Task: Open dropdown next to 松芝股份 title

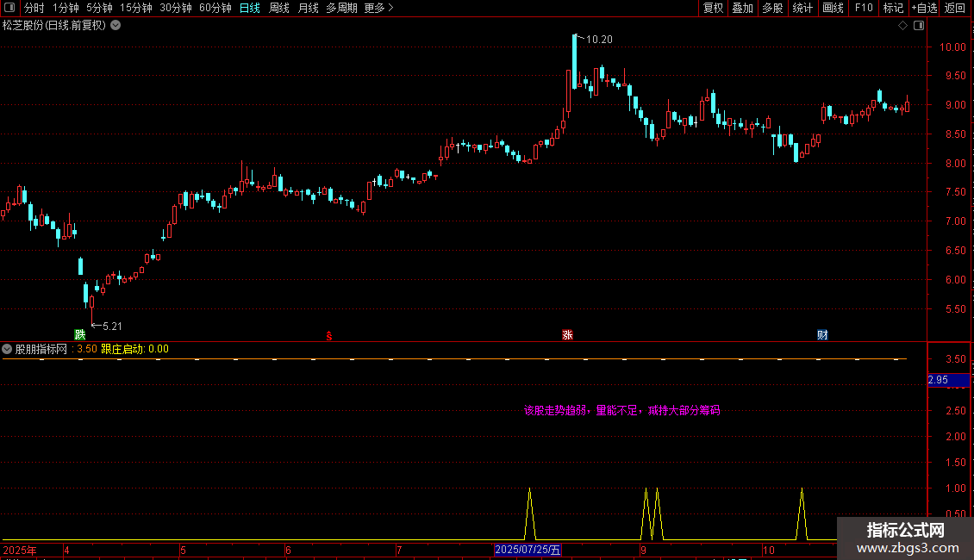Action: (116, 26)
